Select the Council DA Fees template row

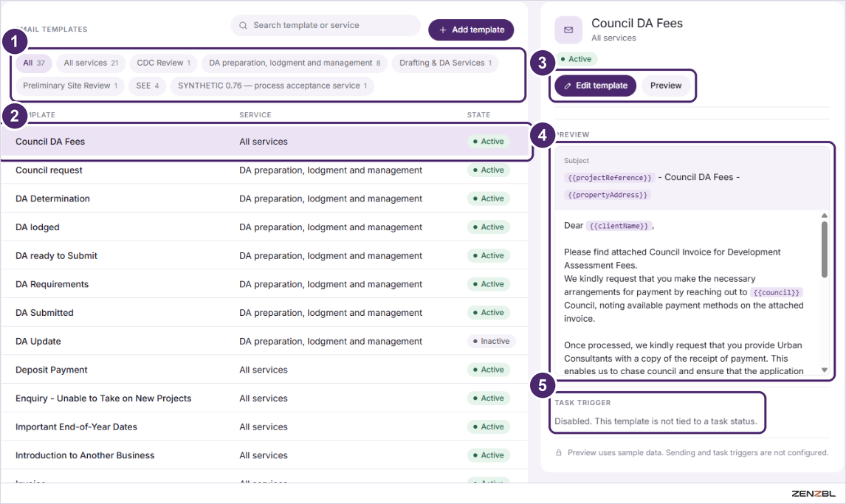pos(264,142)
